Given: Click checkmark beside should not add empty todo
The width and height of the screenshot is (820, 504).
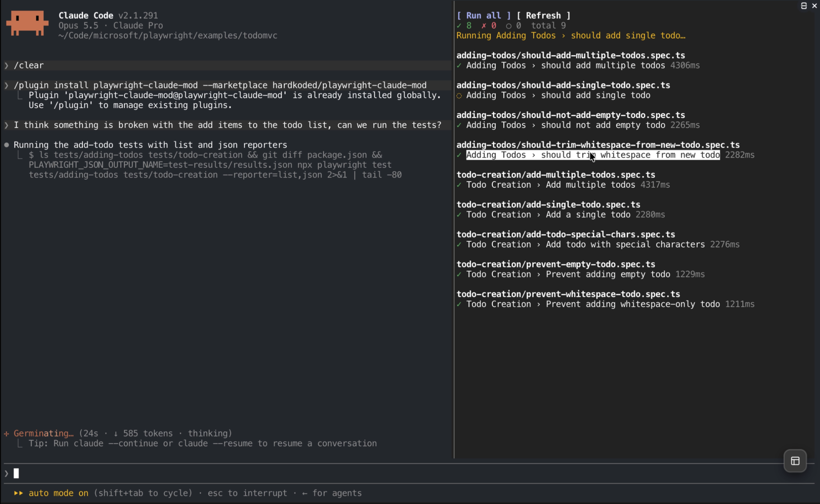Looking at the screenshot, I should [x=459, y=125].
